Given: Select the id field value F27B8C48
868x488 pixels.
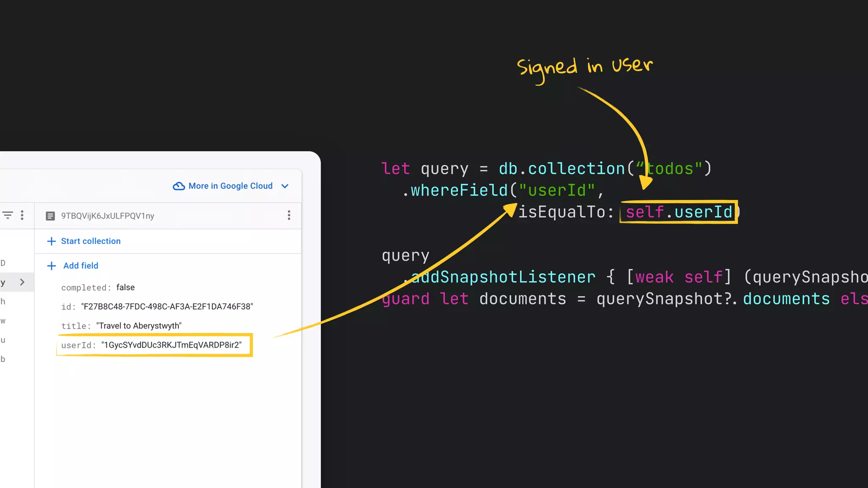Looking at the screenshot, I should 167,307.
